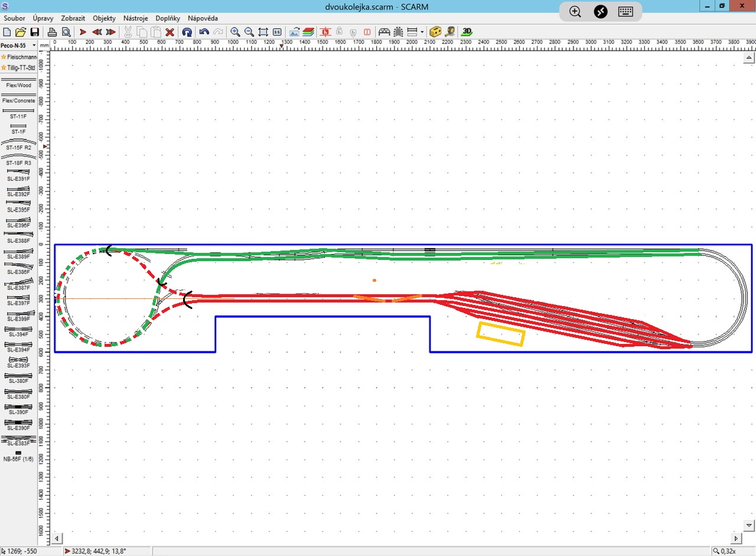This screenshot has width=756, height=556.
Task: Open the layers stack icon
Action: pyautogui.click(x=308, y=32)
